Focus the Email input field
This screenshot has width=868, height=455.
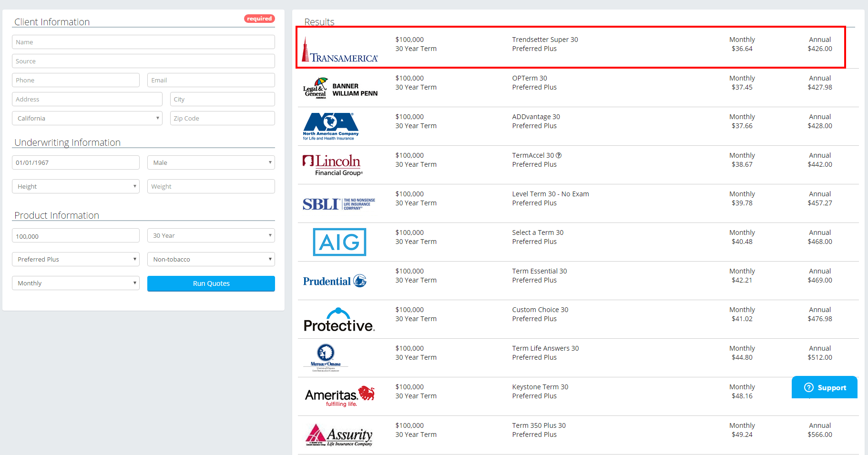[211, 80]
